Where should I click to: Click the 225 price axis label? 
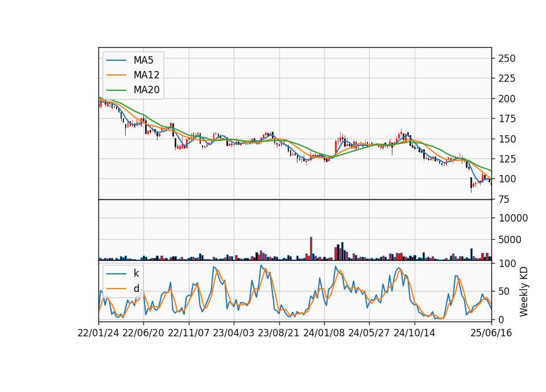coord(507,78)
